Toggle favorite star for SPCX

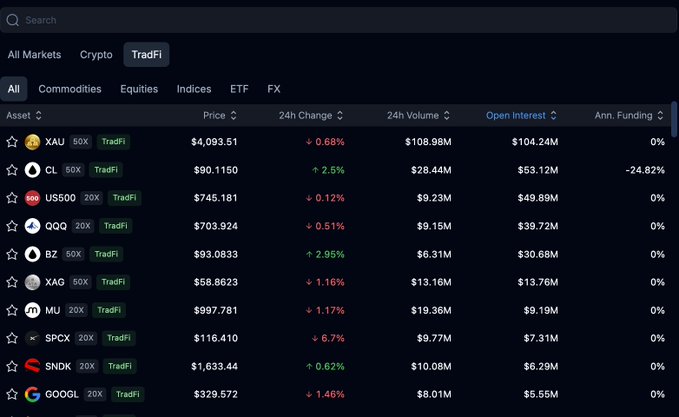click(12, 338)
